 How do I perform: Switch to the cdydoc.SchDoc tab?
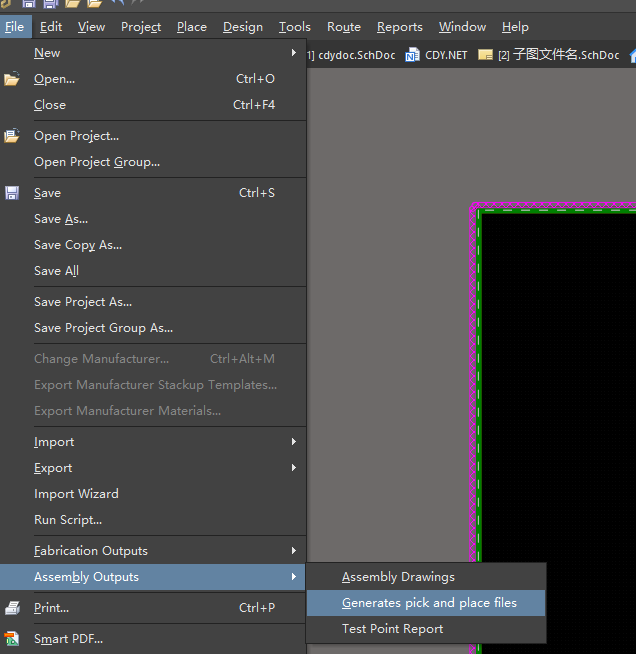(x=353, y=55)
